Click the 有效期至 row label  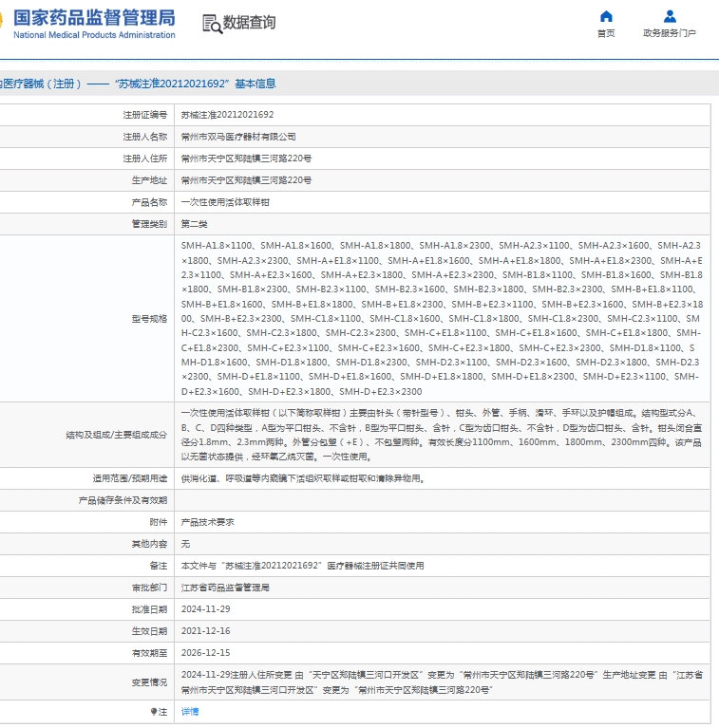[149, 653]
